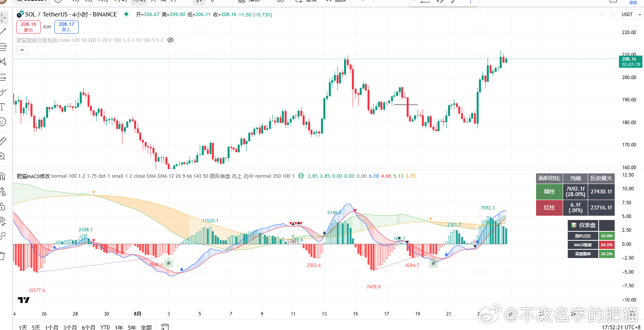Open the emoji icons tool
Viewport: 644px width, 330px height.
click(2, 122)
